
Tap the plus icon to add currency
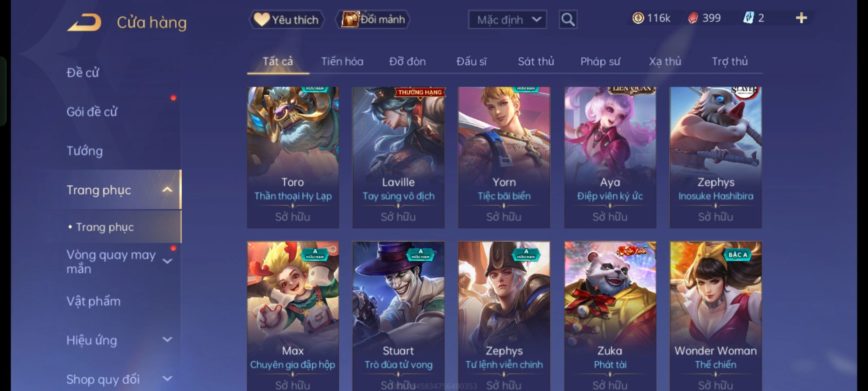(801, 18)
